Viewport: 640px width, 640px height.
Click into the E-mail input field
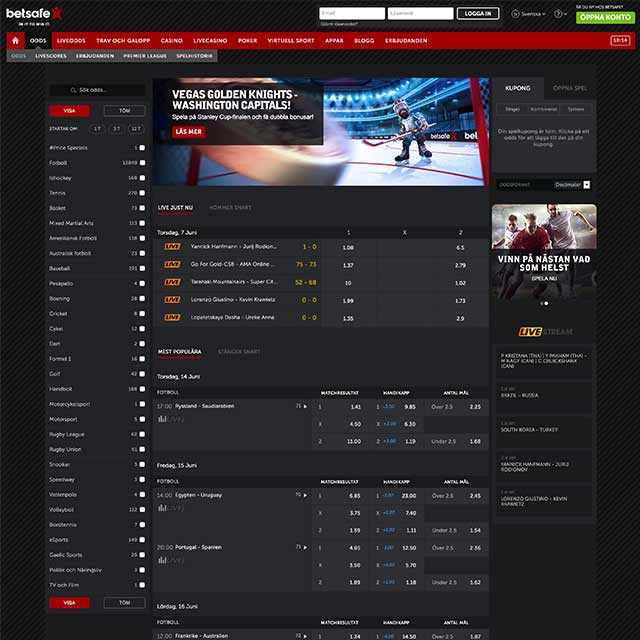352,13
